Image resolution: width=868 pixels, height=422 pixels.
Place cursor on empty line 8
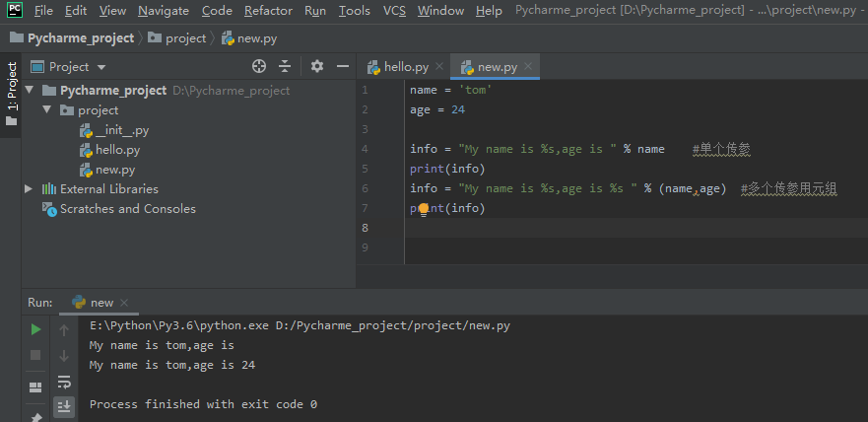[636, 228]
